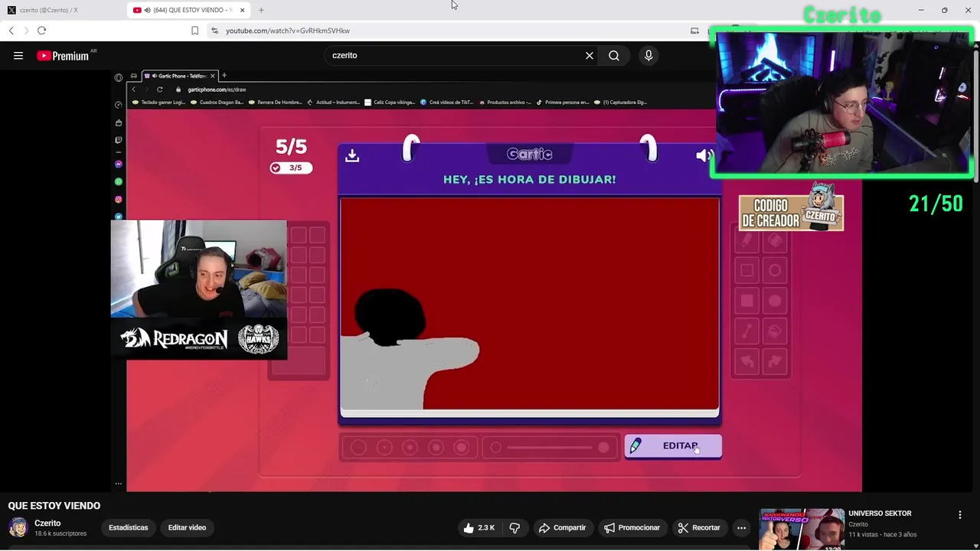Image resolution: width=980 pixels, height=551 pixels.
Task: Open the Czerito channel avatar
Action: pyautogui.click(x=18, y=527)
